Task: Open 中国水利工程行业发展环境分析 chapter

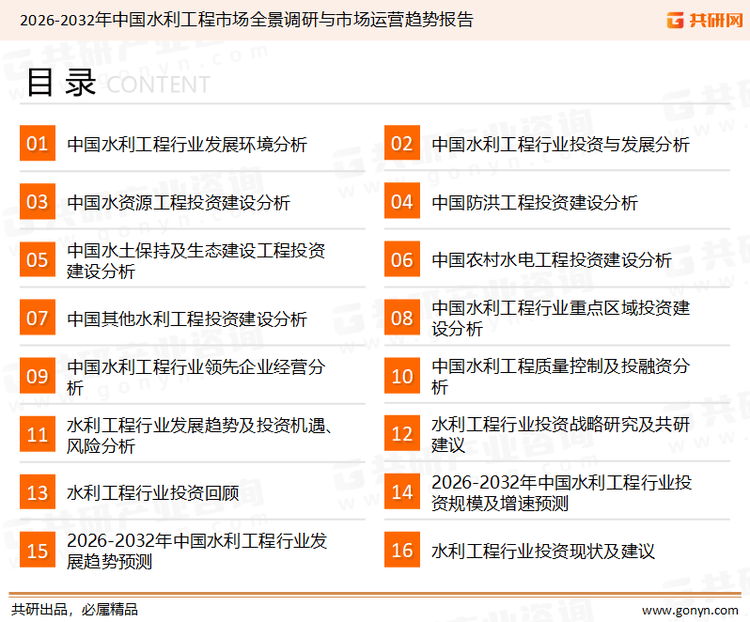Action: pyautogui.click(x=187, y=145)
